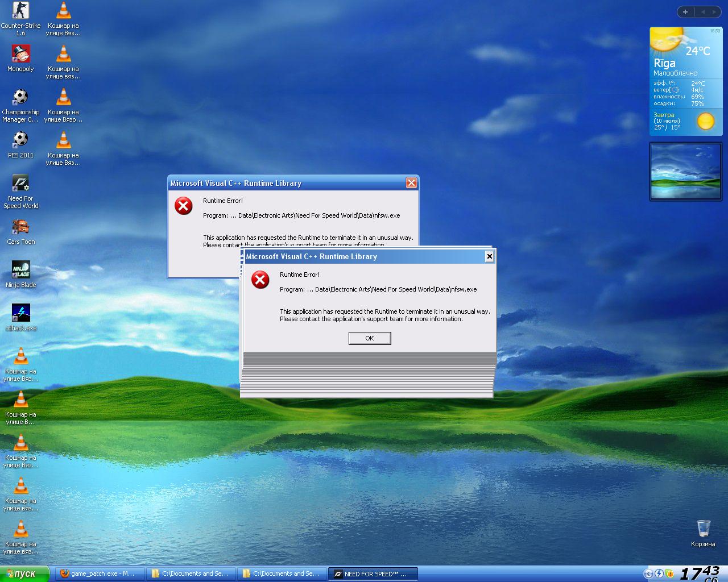
Task: Click 'Runtime Error!' text in front dialog
Action: (300, 275)
